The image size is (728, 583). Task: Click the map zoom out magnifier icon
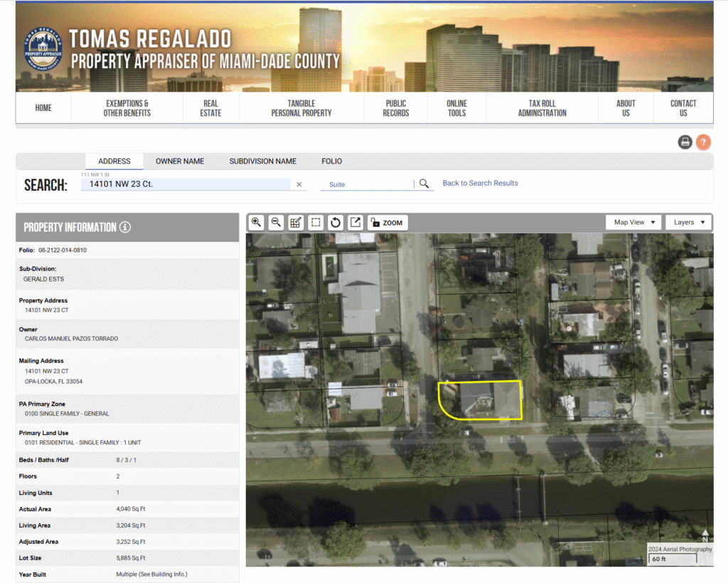pos(277,223)
